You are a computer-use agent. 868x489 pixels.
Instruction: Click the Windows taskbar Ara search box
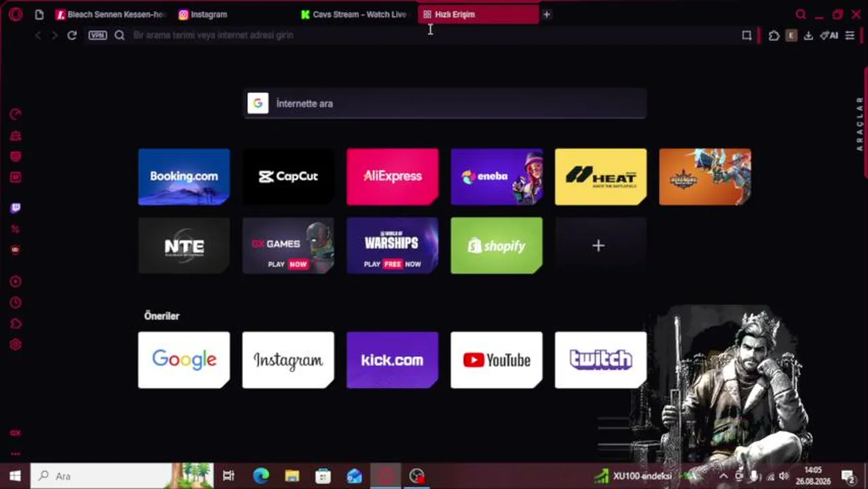pyautogui.click(x=122, y=476)
